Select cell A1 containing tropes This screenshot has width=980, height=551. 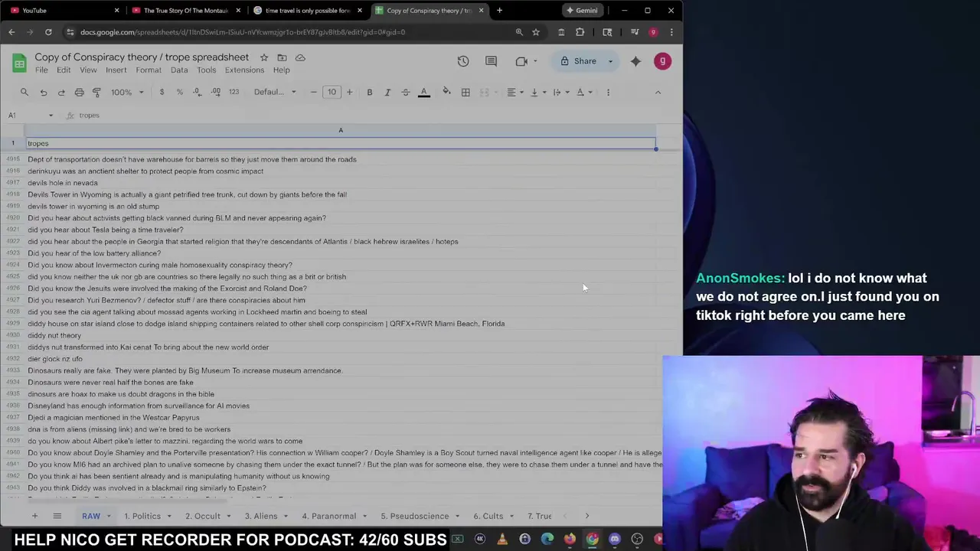pyautogui.click(x=341, y=143)
